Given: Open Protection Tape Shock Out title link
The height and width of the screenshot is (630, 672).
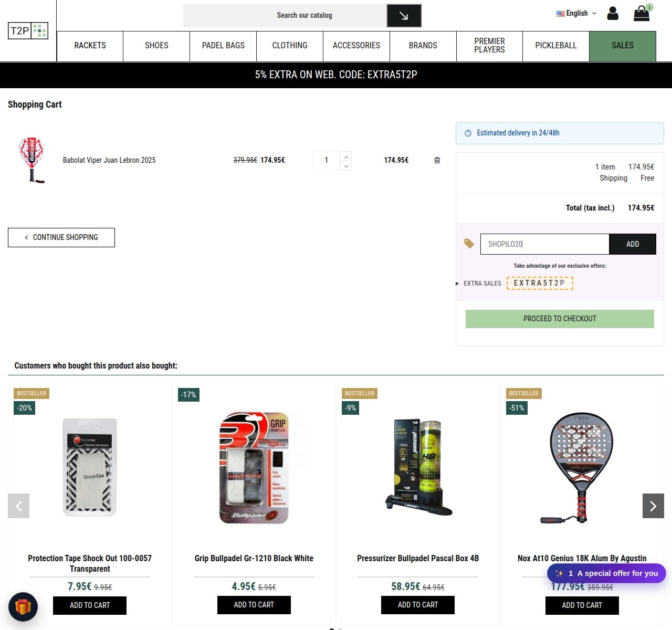Looking at the screenshot, I should (90, 563).
